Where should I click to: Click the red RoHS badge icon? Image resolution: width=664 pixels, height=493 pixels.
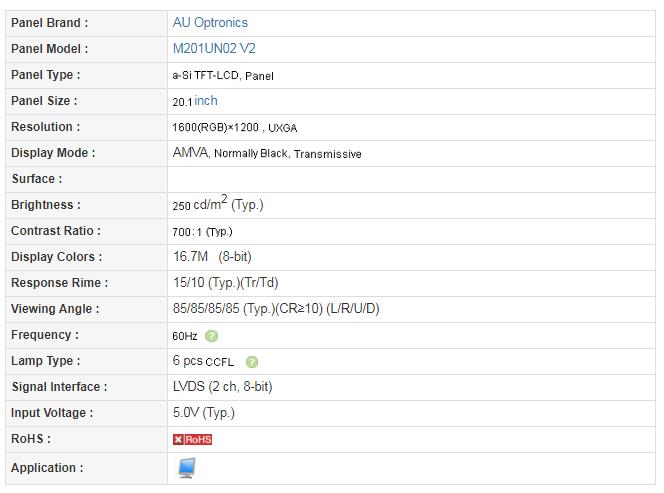(192, 439)
